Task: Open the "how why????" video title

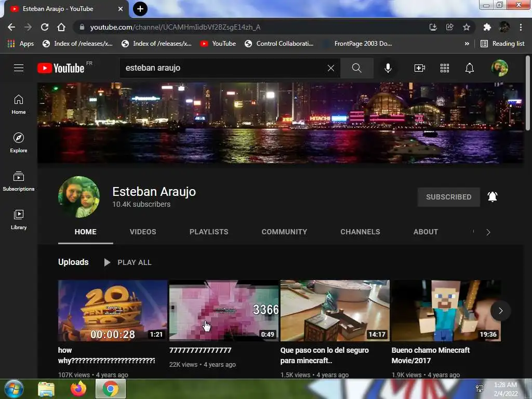Action: click(x=107, y=355)
